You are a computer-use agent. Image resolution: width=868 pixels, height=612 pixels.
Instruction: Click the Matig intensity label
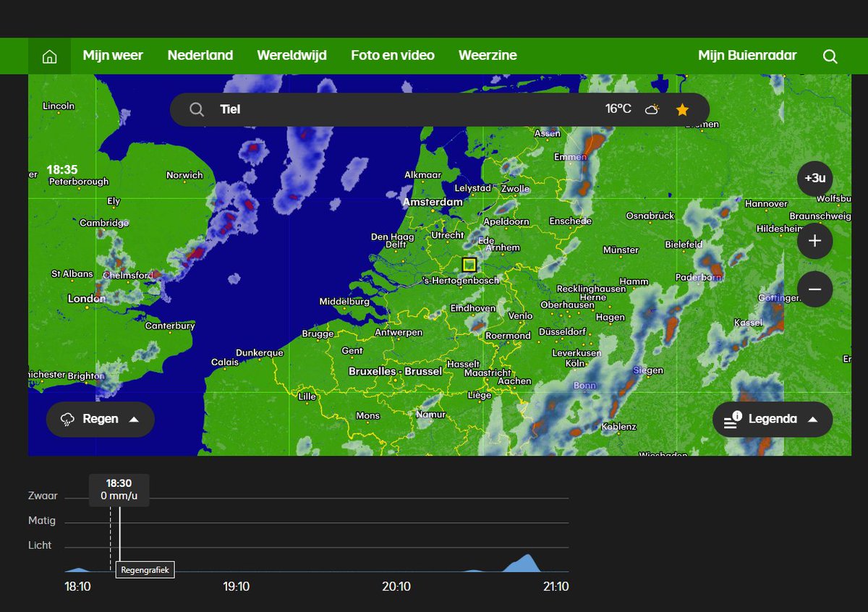click(x=42, y=521)
